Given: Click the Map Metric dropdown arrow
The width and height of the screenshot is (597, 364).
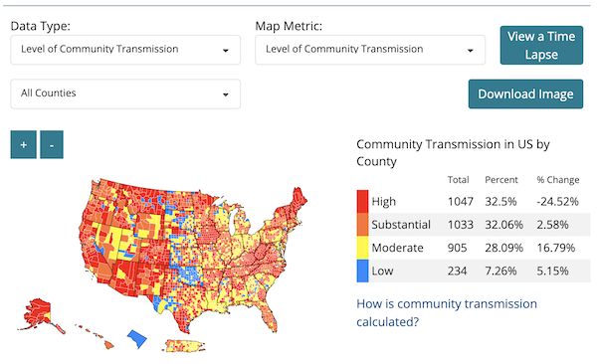Looking at the screenshot, I should (471, 51).
